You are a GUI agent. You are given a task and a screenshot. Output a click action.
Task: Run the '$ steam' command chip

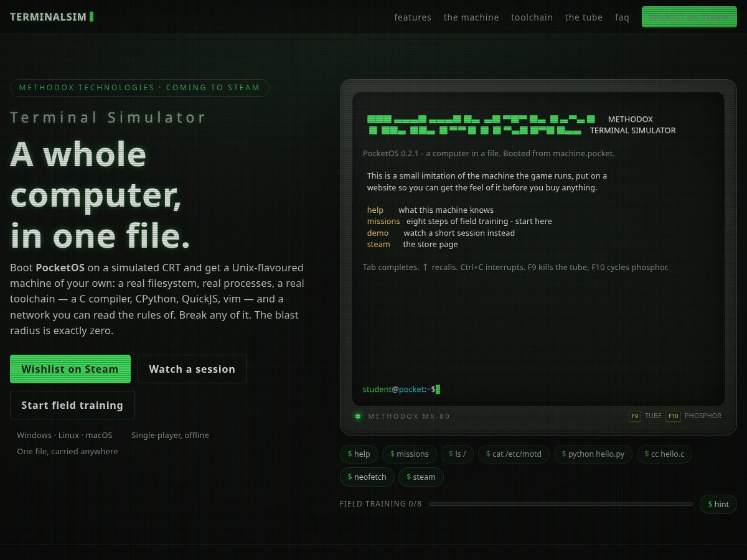pyautogui.click(x=421, y=477)
